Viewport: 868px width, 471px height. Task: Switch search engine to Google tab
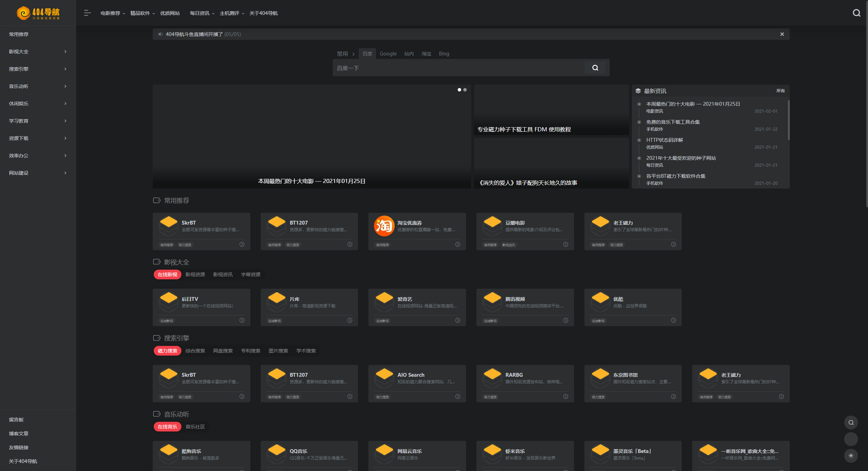tap(388, 54)
